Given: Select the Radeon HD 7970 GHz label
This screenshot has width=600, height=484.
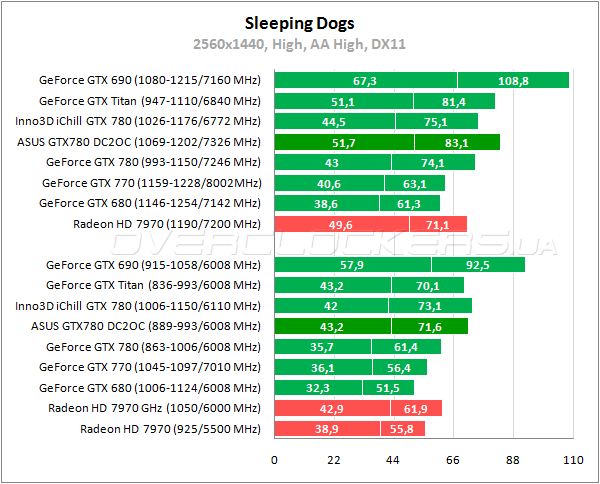Looking at the screenshot, I should (154, 408).
